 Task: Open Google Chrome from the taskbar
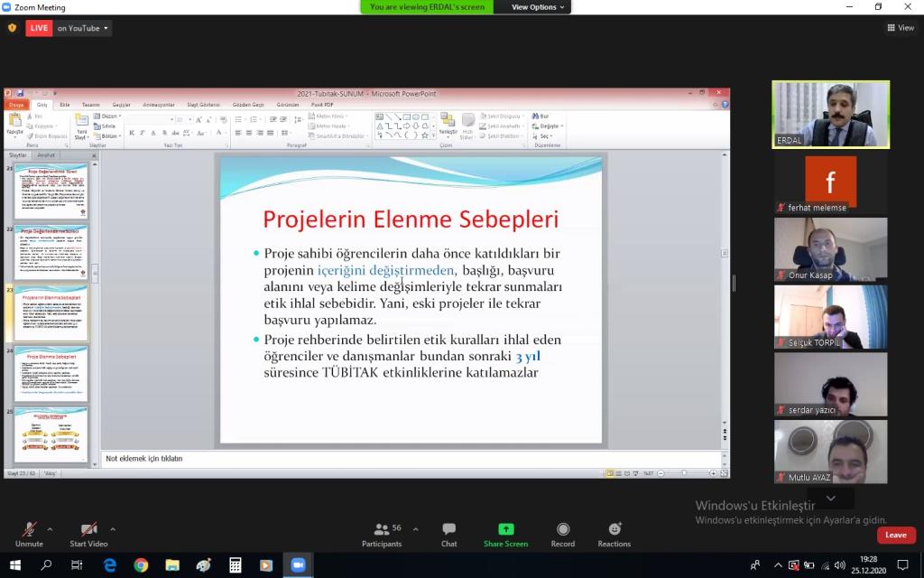[141, 565]
